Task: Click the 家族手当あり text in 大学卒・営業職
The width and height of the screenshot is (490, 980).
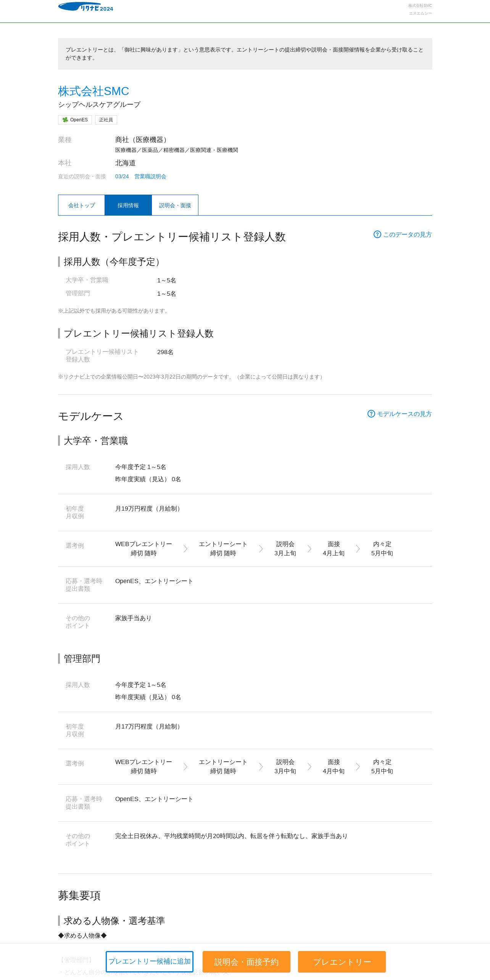Action: pyautogui.click(x=133, y=618)
